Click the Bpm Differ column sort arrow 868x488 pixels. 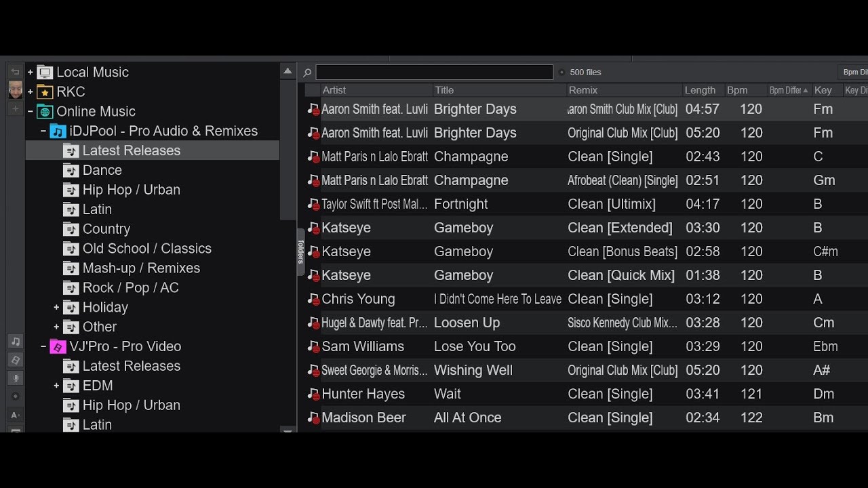coord(806,90)
